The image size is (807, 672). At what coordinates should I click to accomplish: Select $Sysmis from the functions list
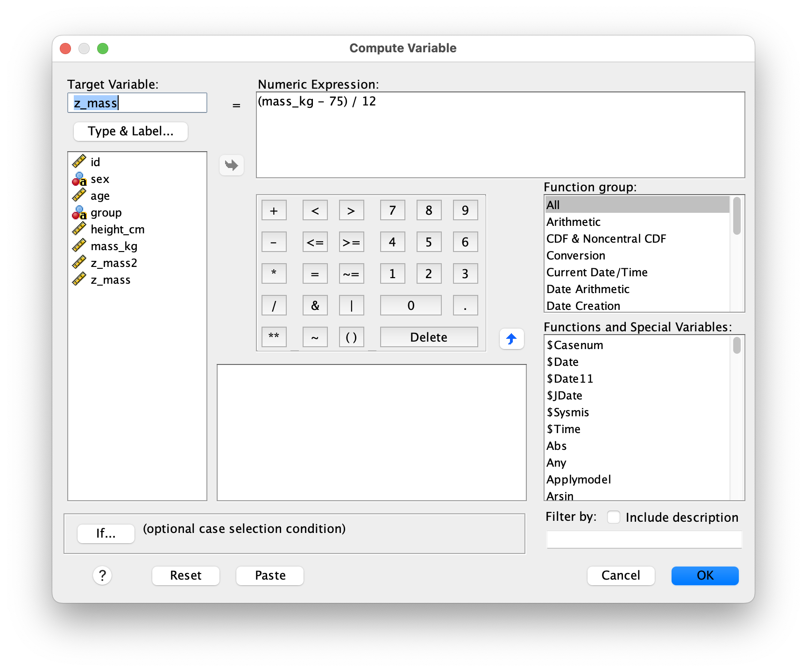point(568,413)
